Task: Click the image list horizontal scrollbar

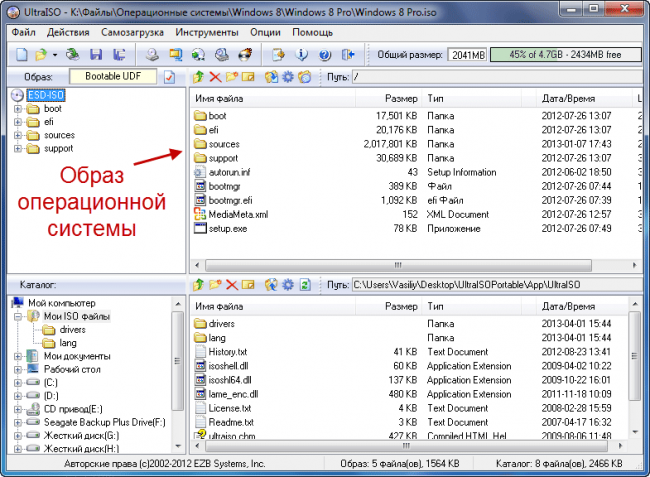Action: pyautogui.click(x=398, y=265)
